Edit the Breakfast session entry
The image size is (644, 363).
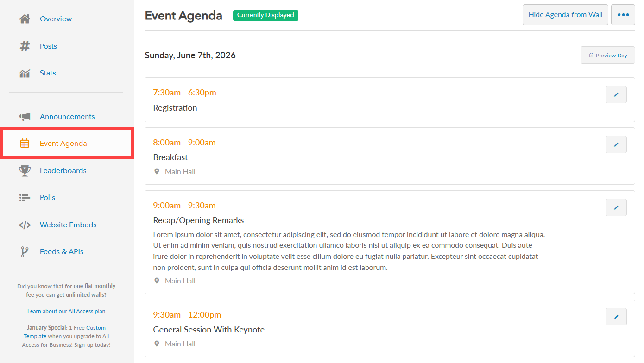click(x=616, y=144)
